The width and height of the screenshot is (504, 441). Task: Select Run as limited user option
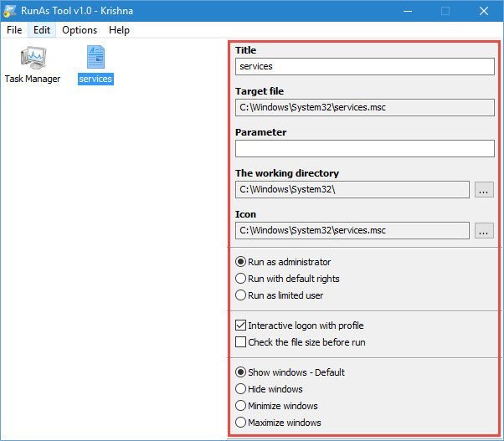coord(241,295)
